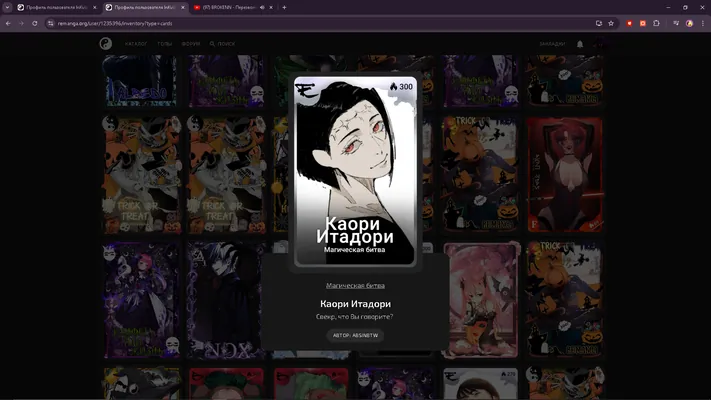The height and width of the screenshot is (400, 711).
Task: Select the red-haired girl card on right
Action: 565,175
